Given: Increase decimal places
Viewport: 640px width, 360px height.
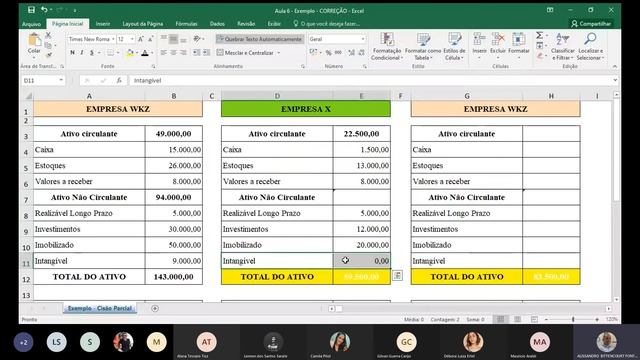Looking at the screenshot, I should (351, 53).
